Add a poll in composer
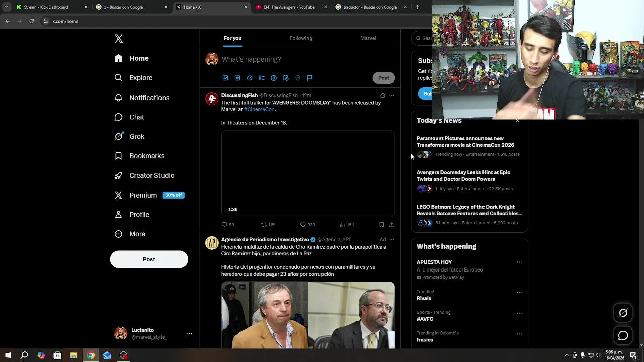Image resolution: width=644 pixels, height=362 pixels. 262,78
